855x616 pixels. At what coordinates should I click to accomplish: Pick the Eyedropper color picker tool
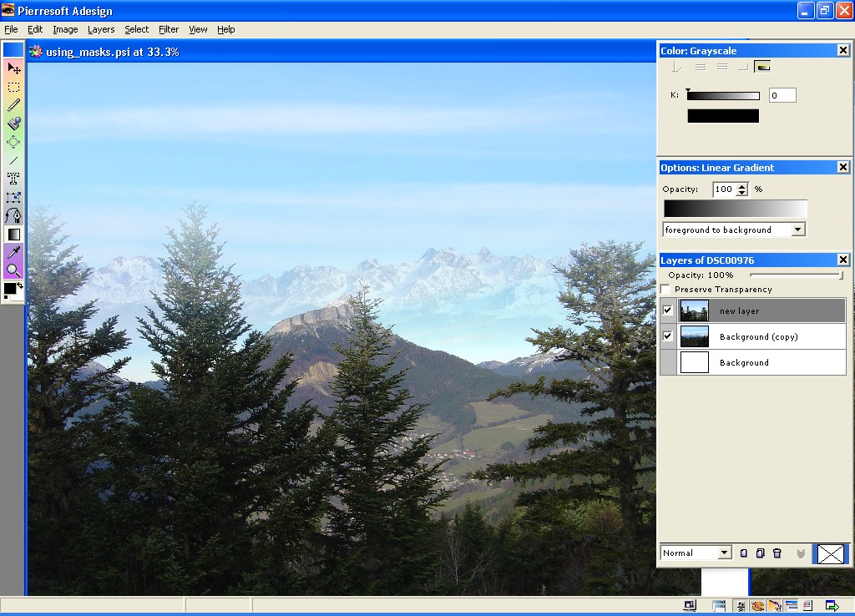13,252
